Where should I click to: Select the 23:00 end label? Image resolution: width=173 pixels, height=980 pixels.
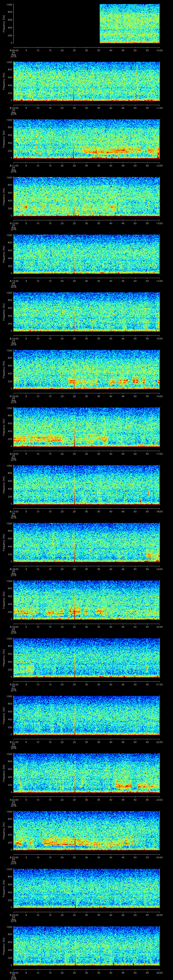159,800
